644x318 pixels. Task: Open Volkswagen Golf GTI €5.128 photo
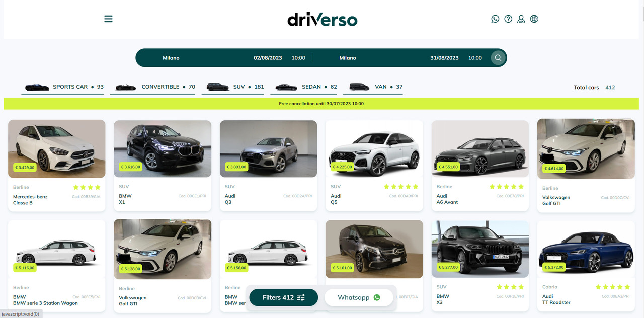(x=163, y=249)
